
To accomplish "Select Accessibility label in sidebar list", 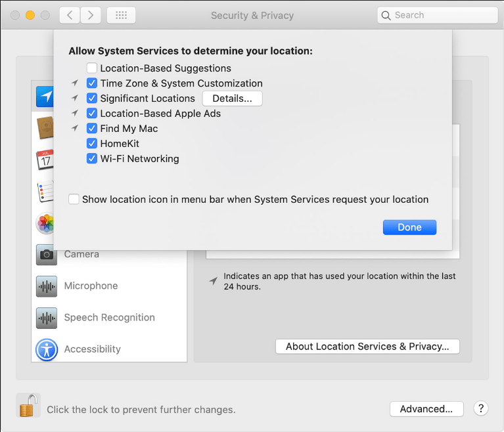I will (x=93, y=349).
